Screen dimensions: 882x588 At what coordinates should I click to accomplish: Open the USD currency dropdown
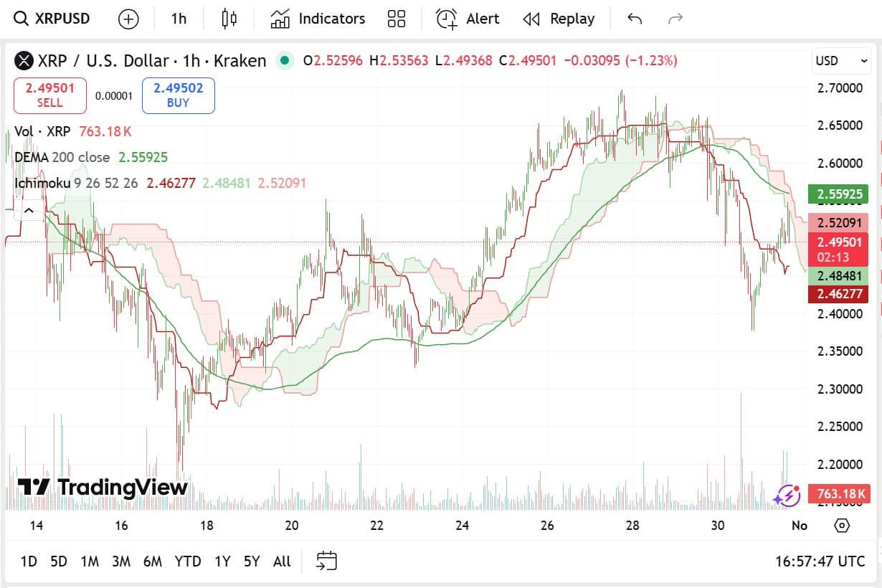pyautogui.click(x=841, y=61)
